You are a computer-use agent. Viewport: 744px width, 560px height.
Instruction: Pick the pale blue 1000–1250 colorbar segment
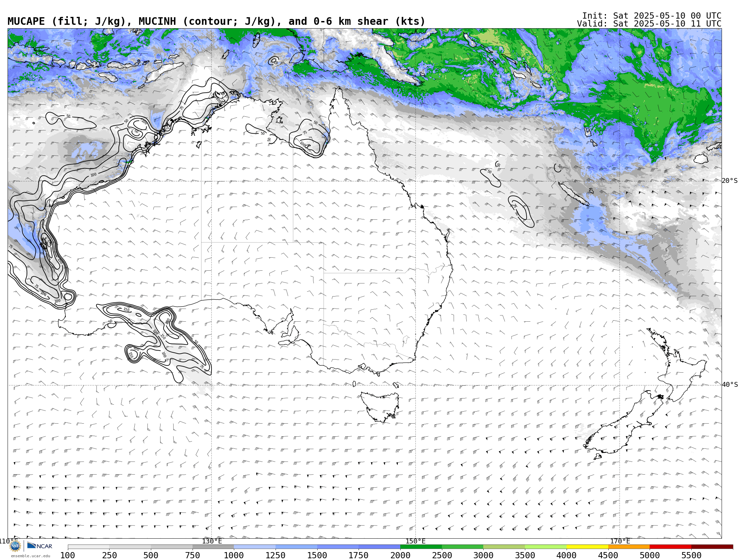click(x=255, y=547)
